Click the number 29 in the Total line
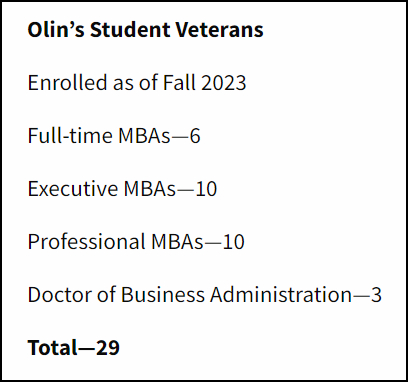 pos(108,348)
